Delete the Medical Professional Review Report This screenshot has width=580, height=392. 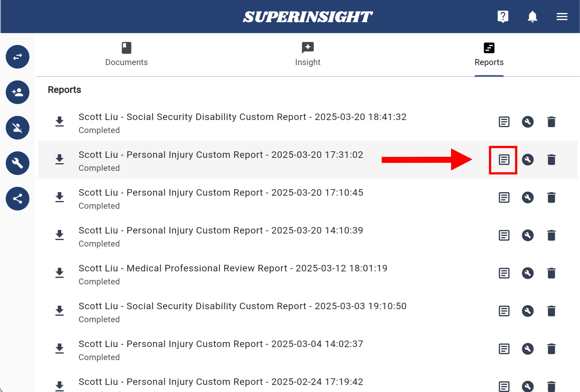pos(551,273)
